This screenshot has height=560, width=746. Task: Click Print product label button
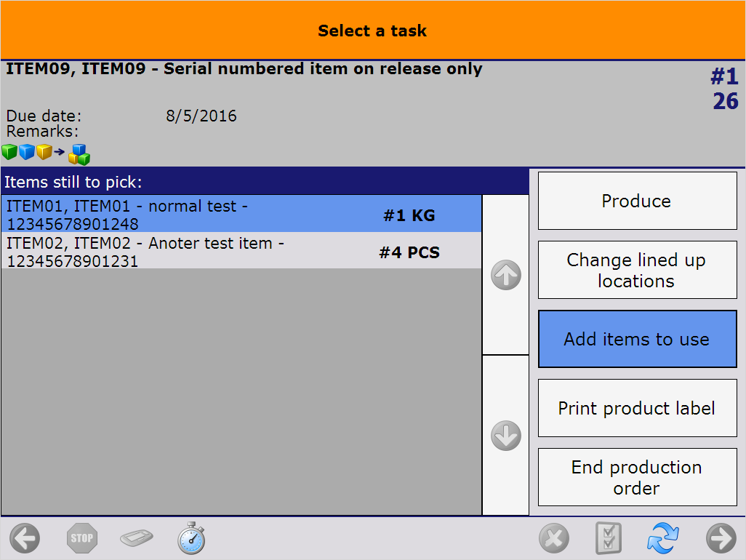[x=637, y=408]
